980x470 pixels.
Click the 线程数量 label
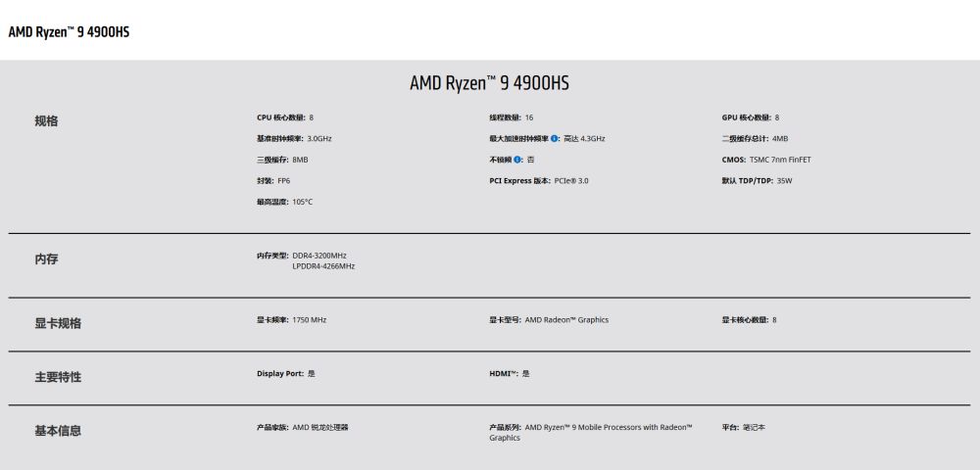point(505,117)
